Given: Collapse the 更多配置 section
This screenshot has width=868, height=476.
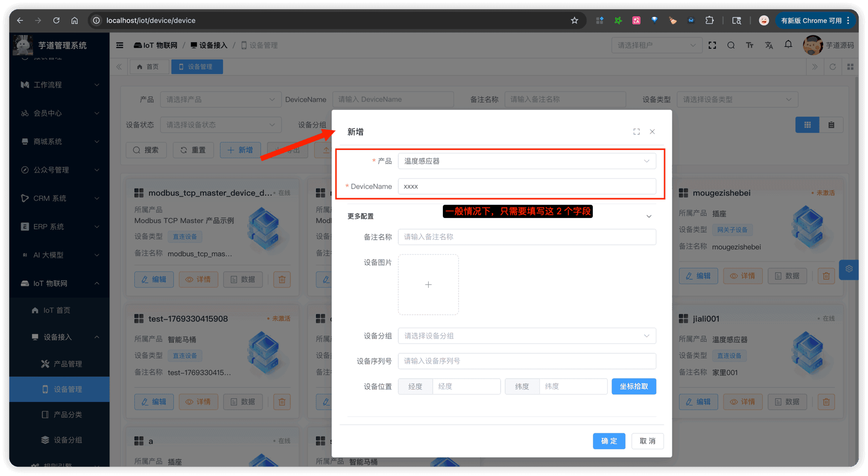Looking at the screenshot, I should coord(649,216).
